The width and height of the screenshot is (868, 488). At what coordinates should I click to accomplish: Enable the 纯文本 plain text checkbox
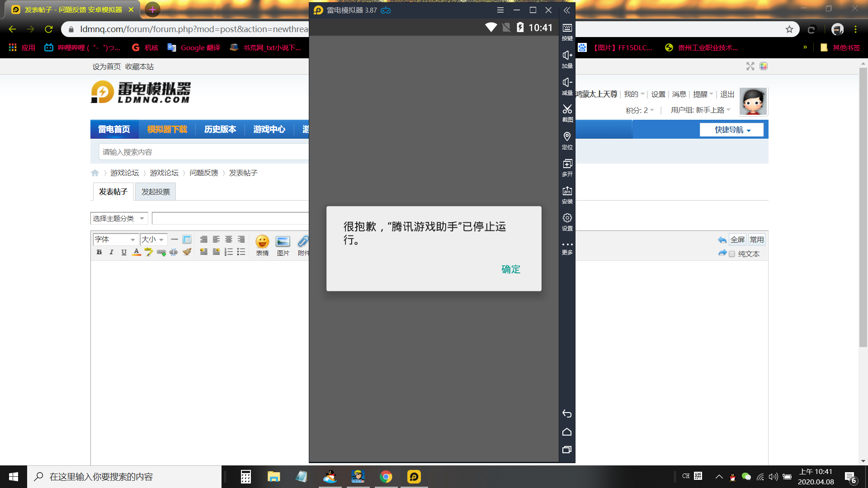(732, 254)
